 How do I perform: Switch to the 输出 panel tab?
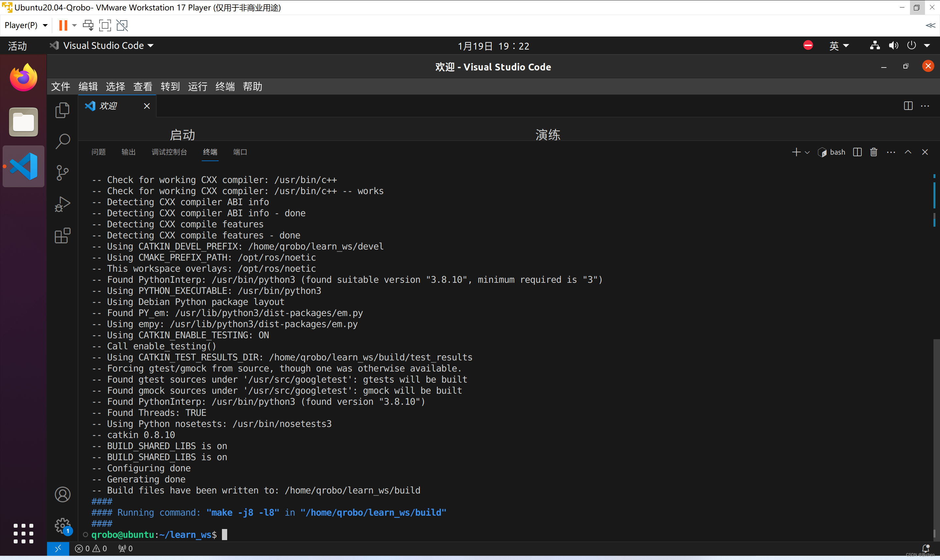point(128,152)
